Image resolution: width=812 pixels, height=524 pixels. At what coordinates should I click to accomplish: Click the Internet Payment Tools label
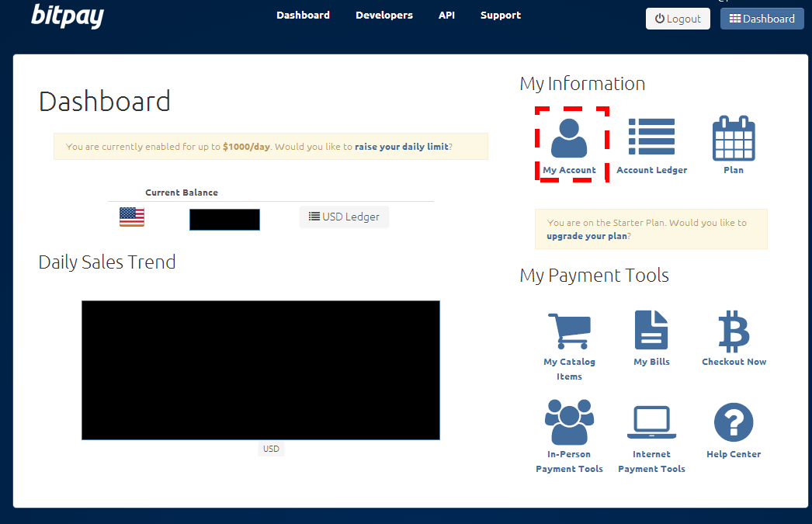[651, 461]
